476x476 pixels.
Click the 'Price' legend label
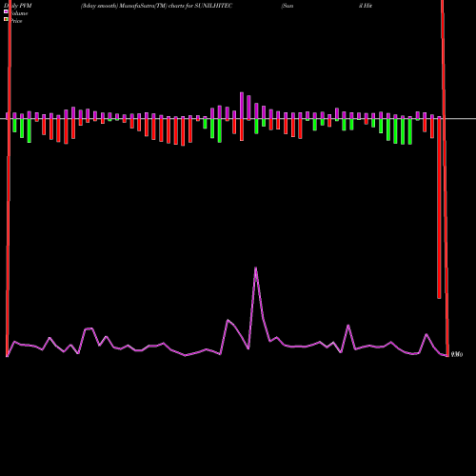tap(16, 21)
